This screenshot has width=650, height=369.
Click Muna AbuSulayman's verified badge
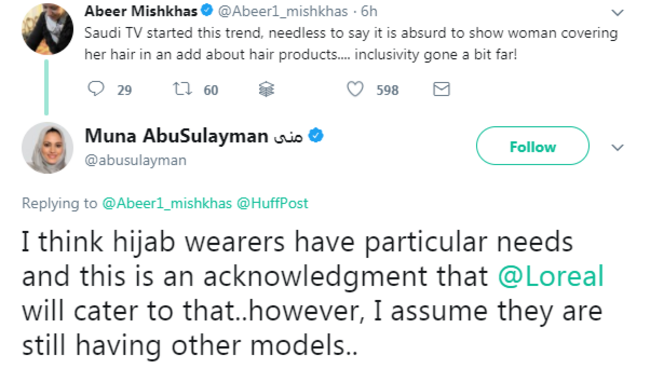click(316, 136)
